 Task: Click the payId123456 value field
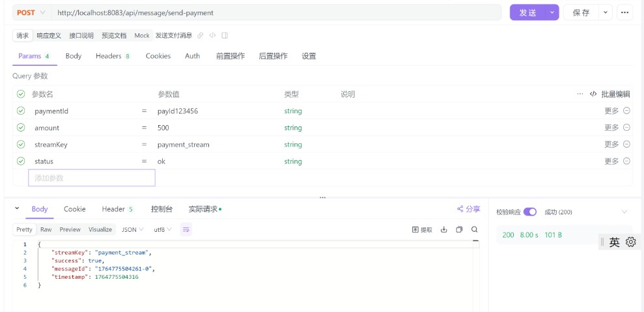pos(177,111)
